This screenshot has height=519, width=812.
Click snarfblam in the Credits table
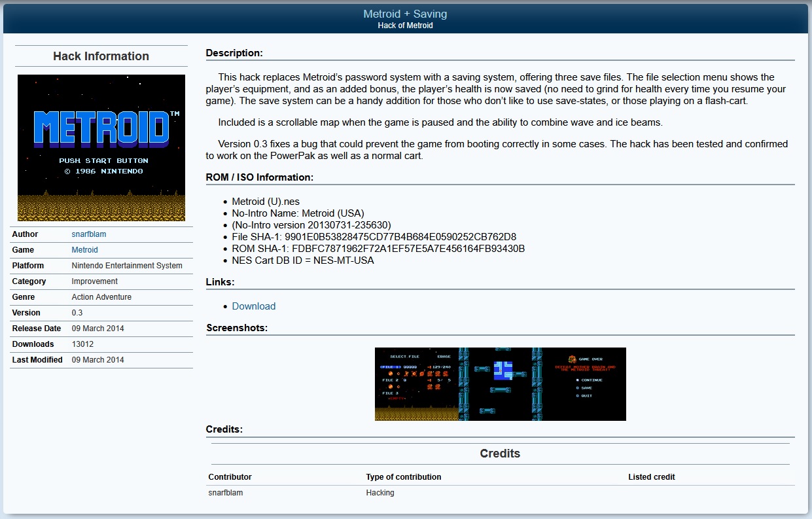tap(226, 493)
